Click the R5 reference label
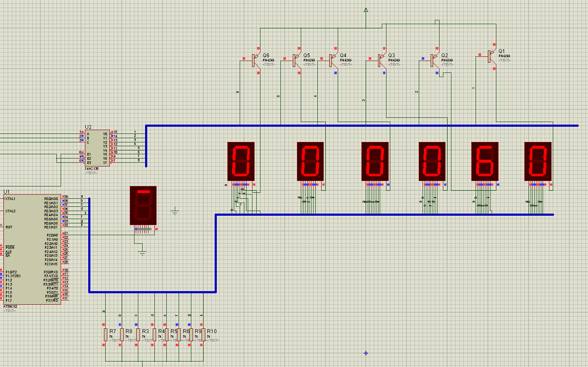 tap(174, 331)
